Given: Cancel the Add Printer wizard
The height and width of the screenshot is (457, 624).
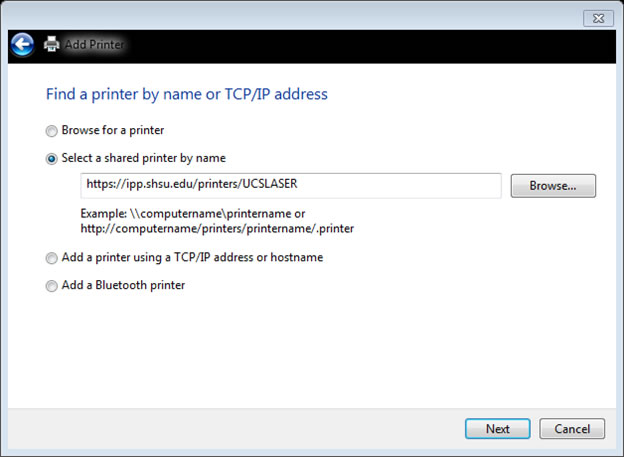Looking at the screenshot, I should point(572,429).
